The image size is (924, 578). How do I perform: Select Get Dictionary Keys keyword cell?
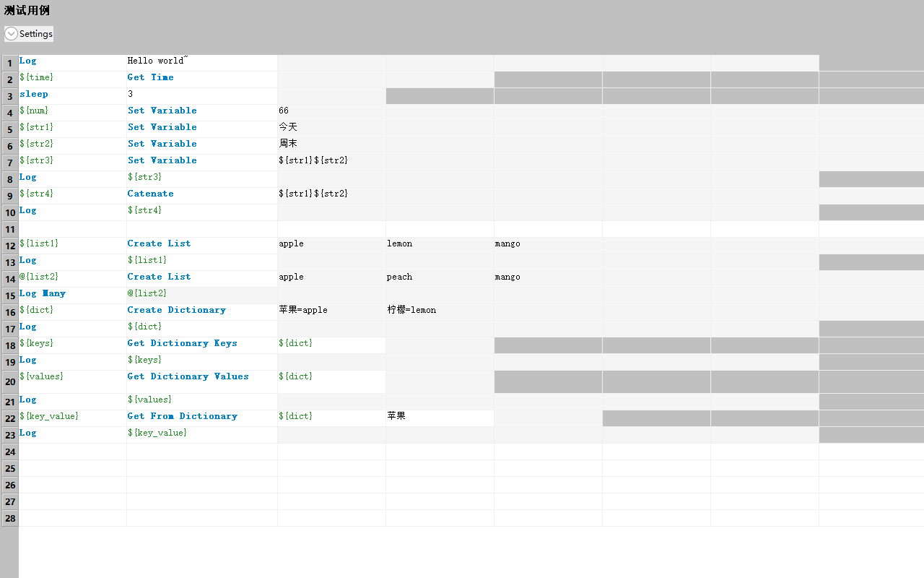click(x=202, y=345)
